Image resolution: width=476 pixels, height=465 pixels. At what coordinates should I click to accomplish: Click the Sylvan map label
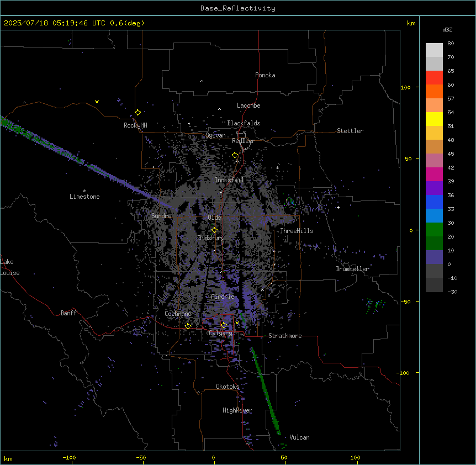tap(215, 135)
